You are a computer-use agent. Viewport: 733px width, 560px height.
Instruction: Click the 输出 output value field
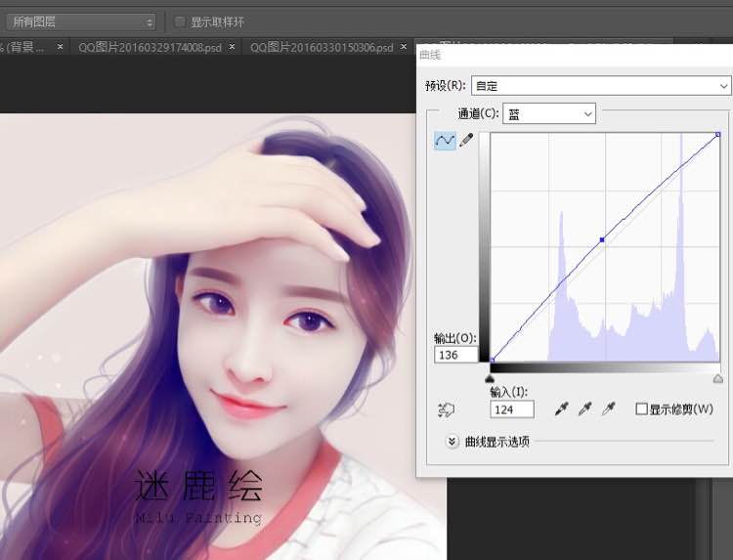(456, 355)
